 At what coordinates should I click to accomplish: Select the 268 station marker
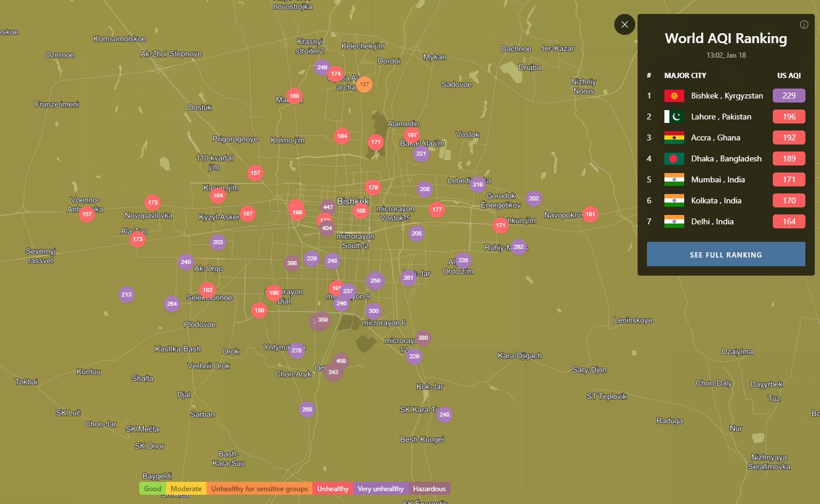pos(307,410)
